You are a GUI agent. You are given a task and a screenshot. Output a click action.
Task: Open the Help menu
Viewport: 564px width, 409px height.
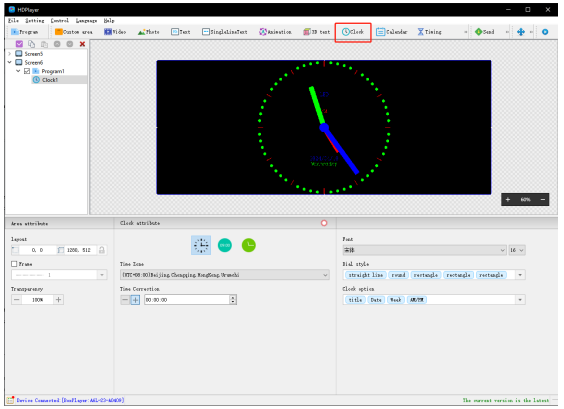[x=109, y=21]
